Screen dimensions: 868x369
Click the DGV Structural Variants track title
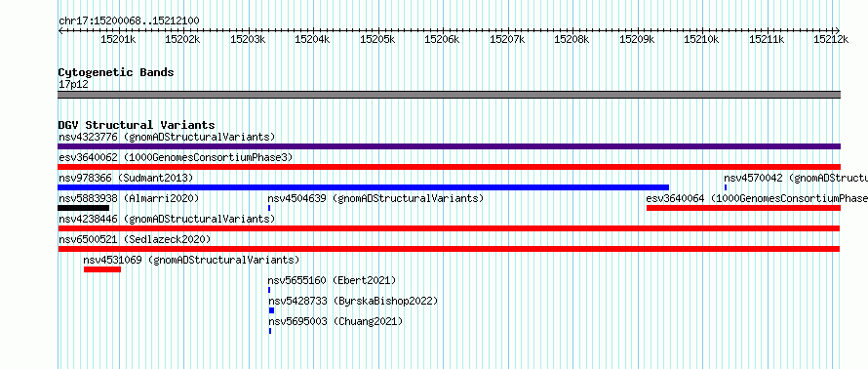[137, 125]
